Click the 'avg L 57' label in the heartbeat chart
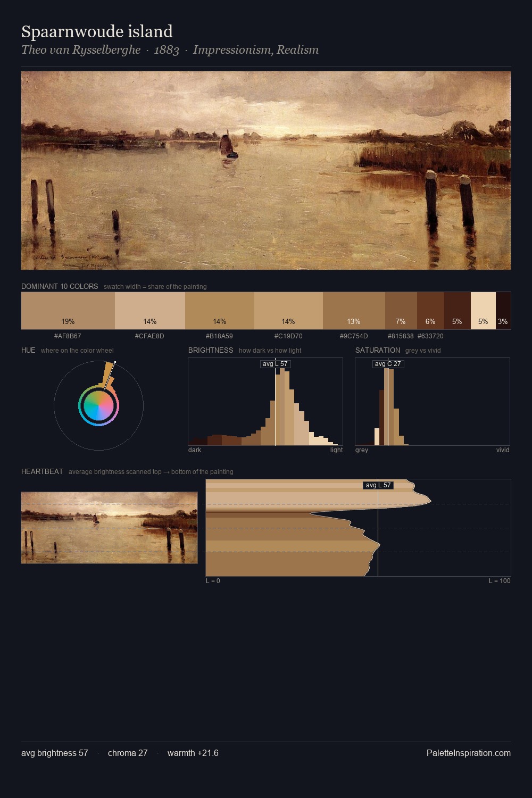 click(378, 485)
